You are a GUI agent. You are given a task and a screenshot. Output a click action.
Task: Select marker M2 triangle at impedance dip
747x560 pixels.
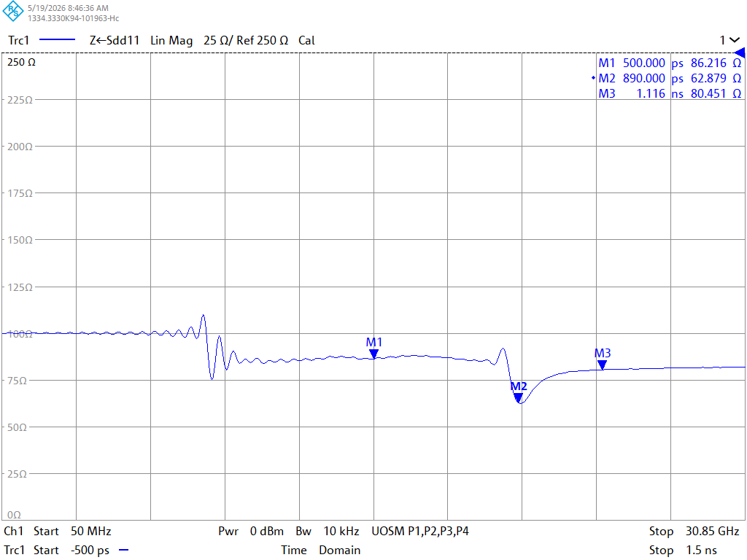point(518,397)
